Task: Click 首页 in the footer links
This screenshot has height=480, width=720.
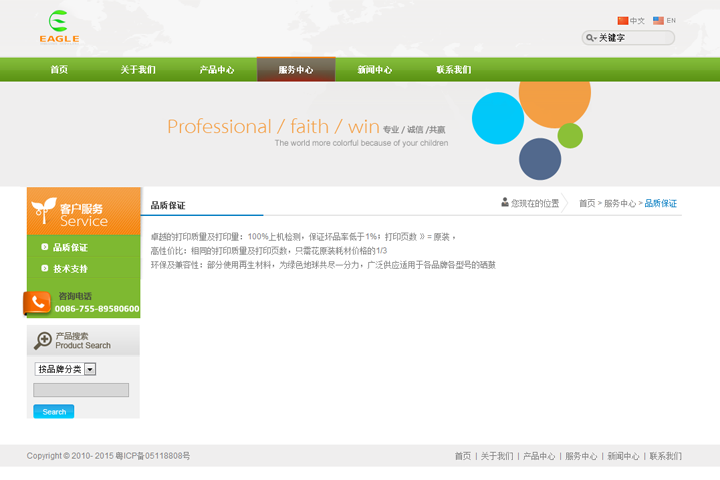Action: [462, 456]
